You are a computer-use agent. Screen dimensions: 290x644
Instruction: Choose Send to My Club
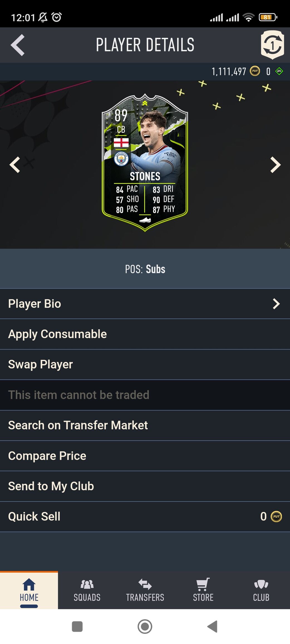[145, 486]
